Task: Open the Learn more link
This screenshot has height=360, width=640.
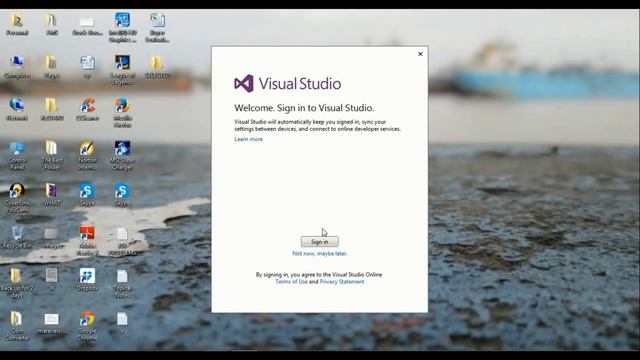Action: click(249, 139)
